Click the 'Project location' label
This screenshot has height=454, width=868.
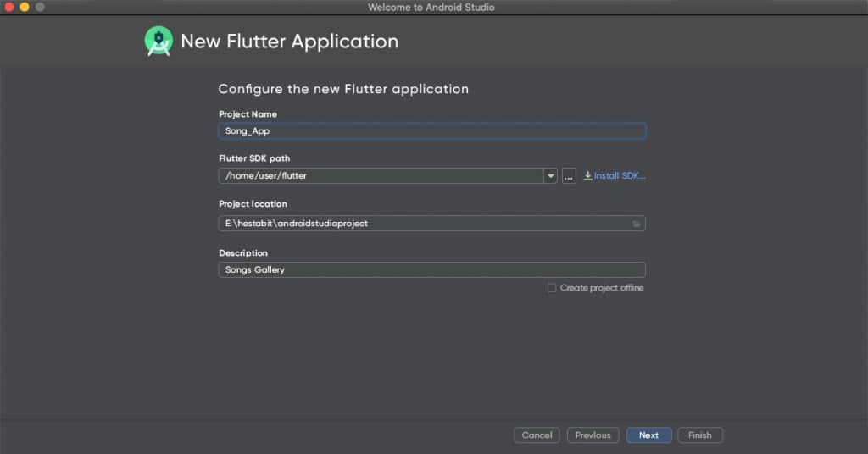(253, 204)
